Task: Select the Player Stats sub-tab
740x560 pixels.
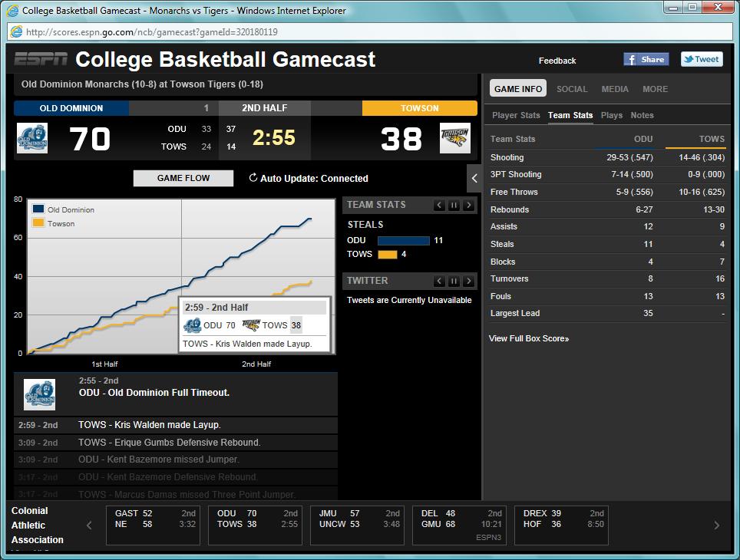Action: pyautogui.click(x=516, y=115)
